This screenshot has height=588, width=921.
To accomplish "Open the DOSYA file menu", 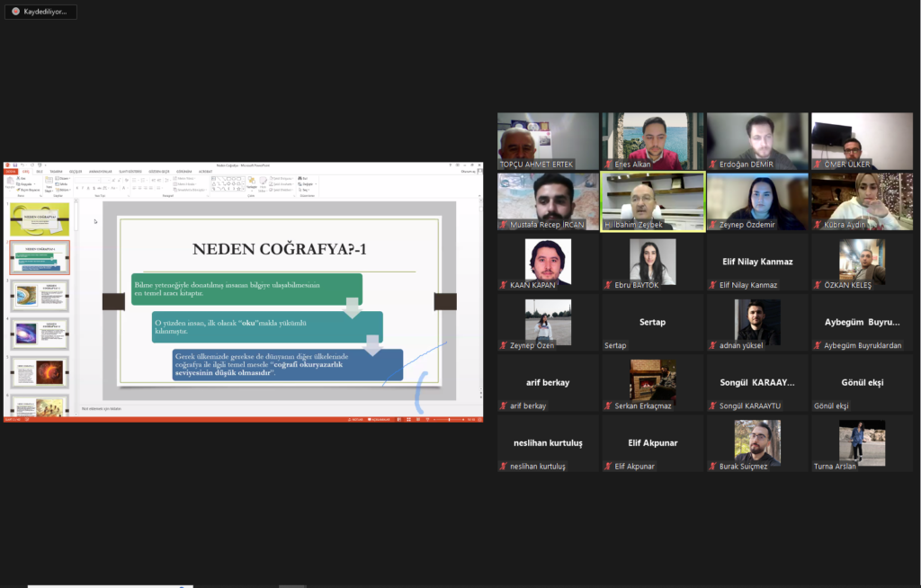I will point(11,171).
